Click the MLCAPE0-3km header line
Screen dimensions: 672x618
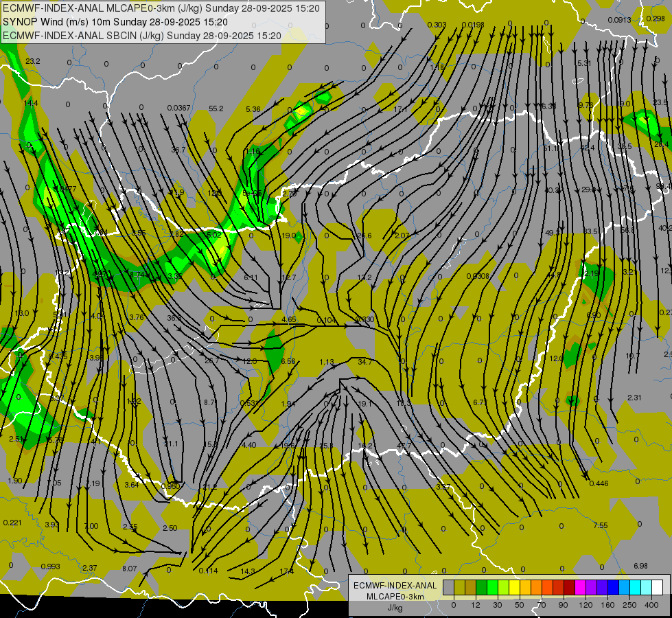click(161, 8)
